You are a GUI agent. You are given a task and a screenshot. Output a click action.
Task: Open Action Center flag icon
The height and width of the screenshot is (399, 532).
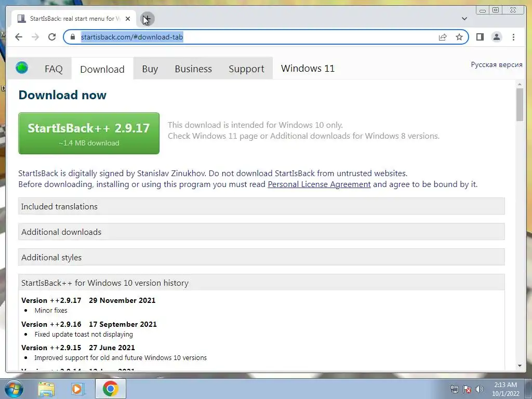467,389
